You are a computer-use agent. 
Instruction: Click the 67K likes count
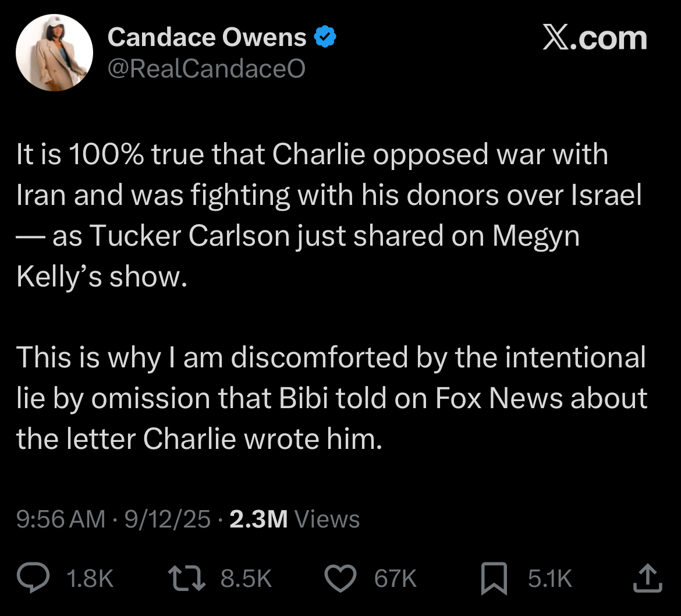tap(396, 579)
